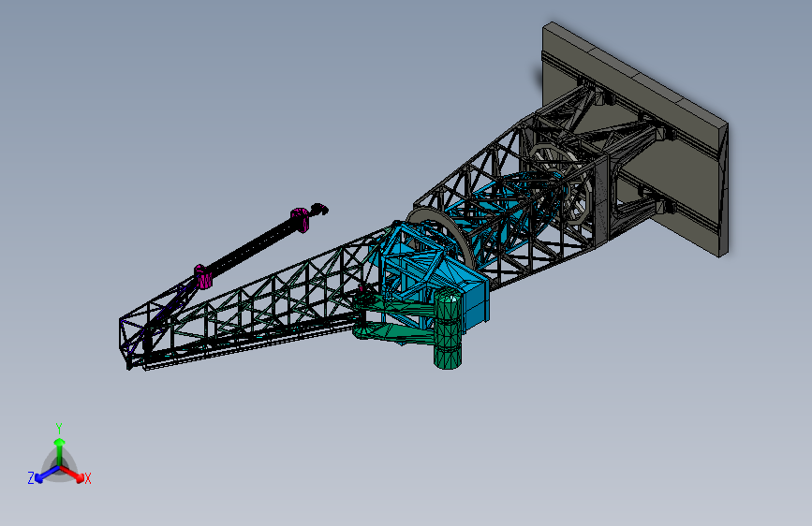
Task: Select the magenta block at the boom's upper end
Action: tap(300, 220)
